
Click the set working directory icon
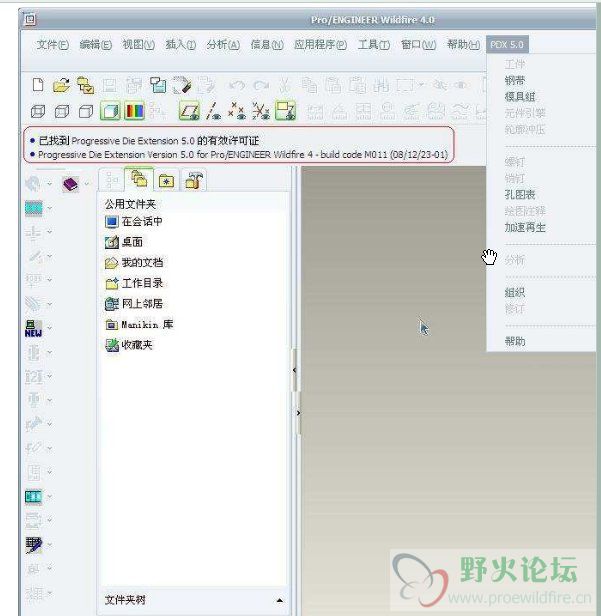(85, 85)
